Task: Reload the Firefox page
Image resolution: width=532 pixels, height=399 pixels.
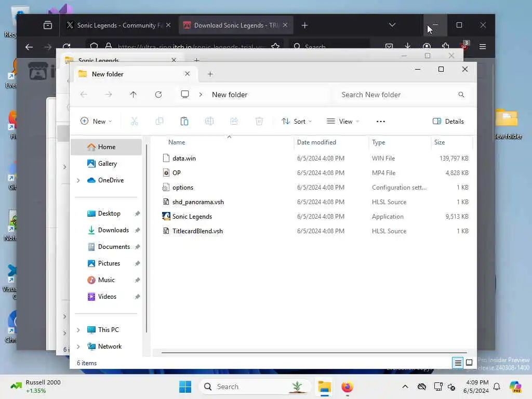Action: (x=66, y=46)
